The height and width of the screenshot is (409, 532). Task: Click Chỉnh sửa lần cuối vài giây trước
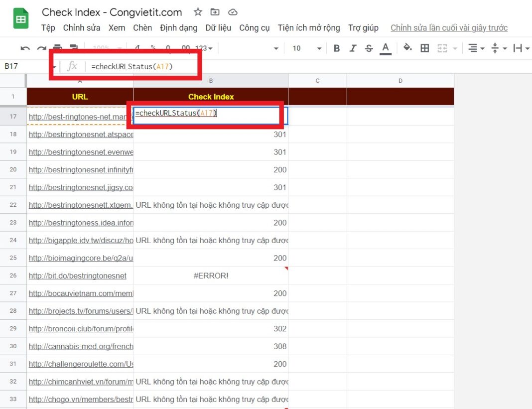click(449, 28)
